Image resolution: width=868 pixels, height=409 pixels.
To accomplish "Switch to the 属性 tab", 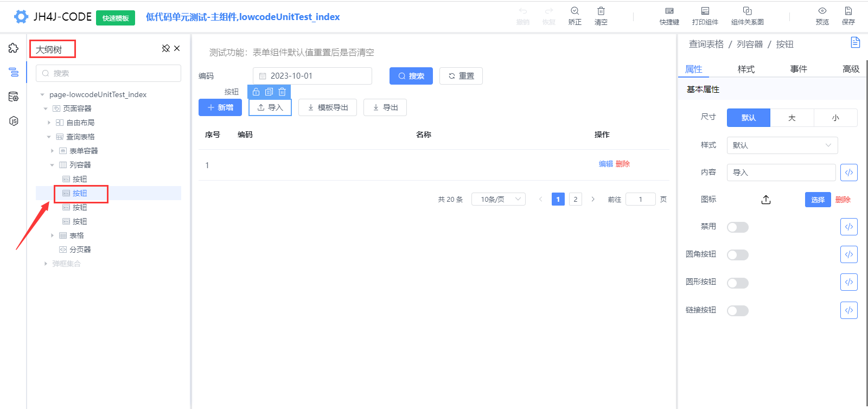I will pos(694,69).
